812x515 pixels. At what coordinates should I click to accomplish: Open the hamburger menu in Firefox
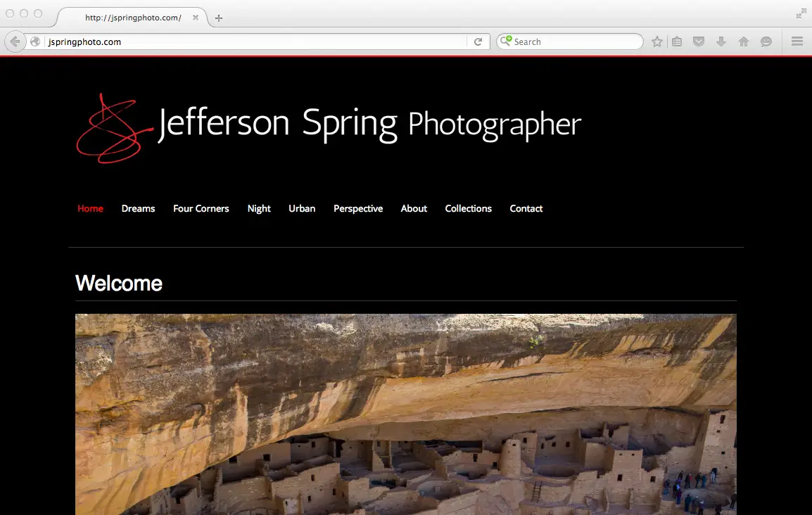click(x=797, y=42)
